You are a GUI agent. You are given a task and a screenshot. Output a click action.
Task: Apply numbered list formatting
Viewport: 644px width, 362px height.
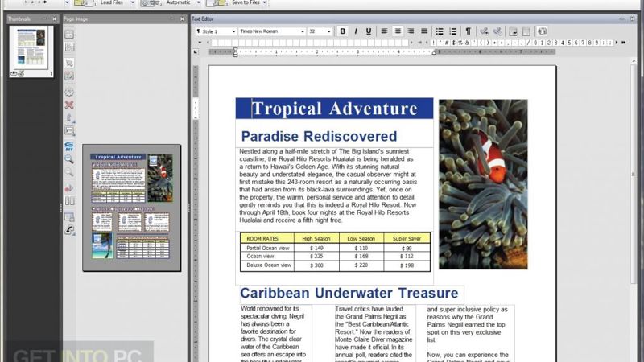[453, 31]
